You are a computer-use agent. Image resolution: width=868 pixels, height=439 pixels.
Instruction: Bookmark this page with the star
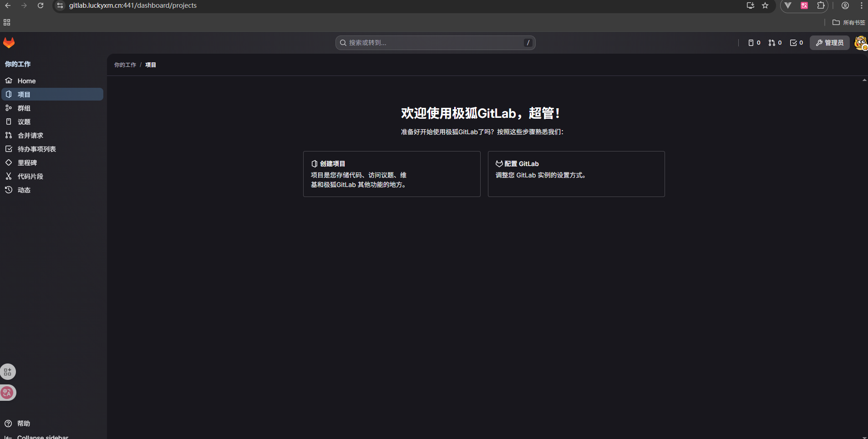(765, 5)
